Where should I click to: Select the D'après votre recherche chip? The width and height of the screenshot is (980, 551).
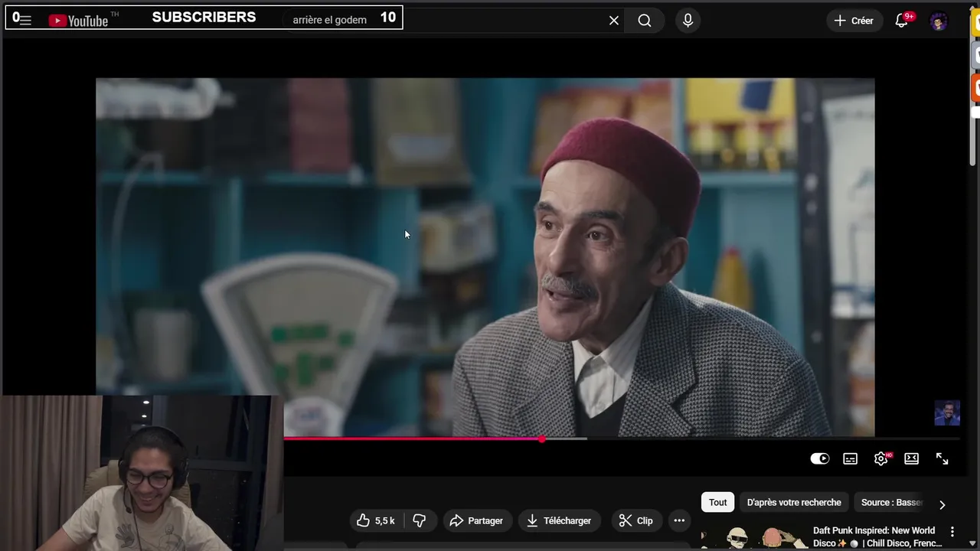tap(794, 503)
